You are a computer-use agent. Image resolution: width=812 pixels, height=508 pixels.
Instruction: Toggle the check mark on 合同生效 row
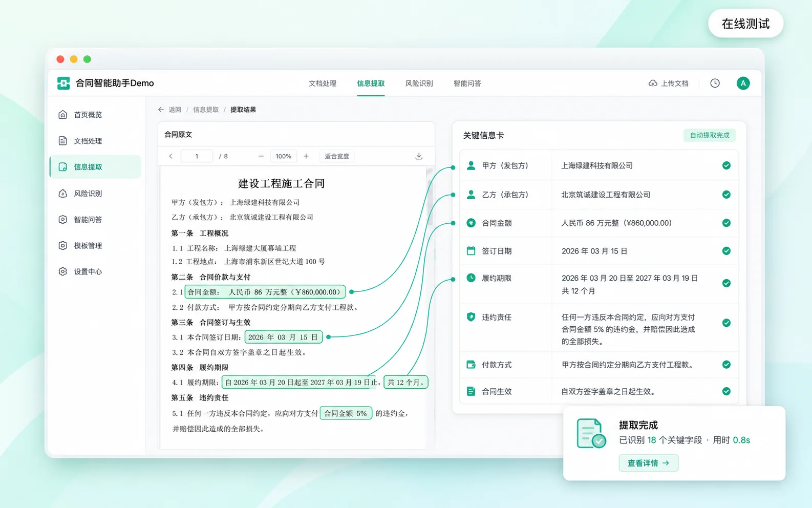point(726,391)
